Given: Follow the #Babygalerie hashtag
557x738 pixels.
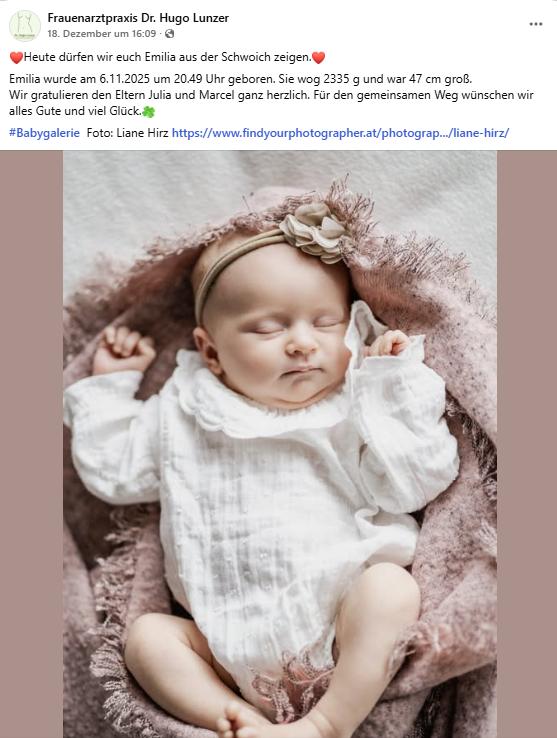Looking at the screenshot, I should (44, 133).
